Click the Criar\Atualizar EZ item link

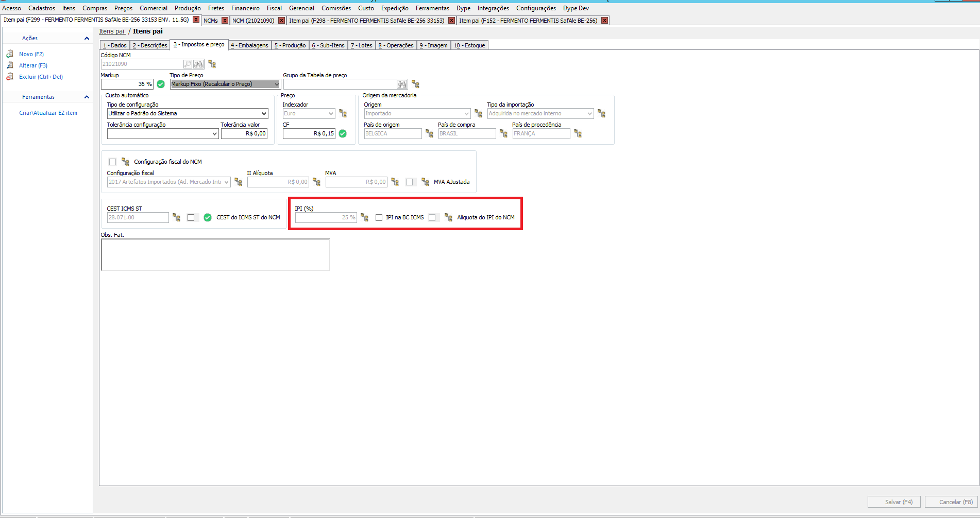48,113
